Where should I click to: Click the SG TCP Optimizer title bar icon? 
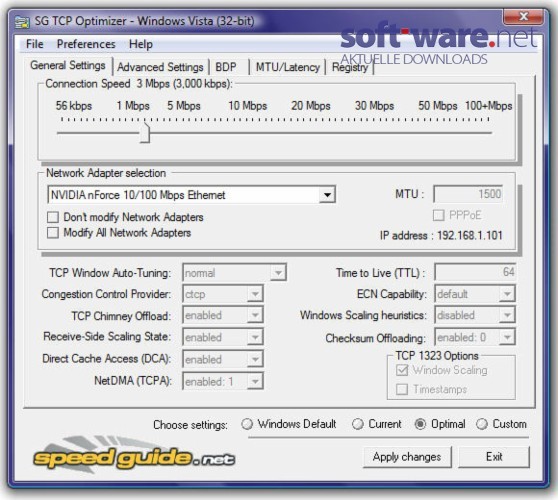(x=22, y=22)
